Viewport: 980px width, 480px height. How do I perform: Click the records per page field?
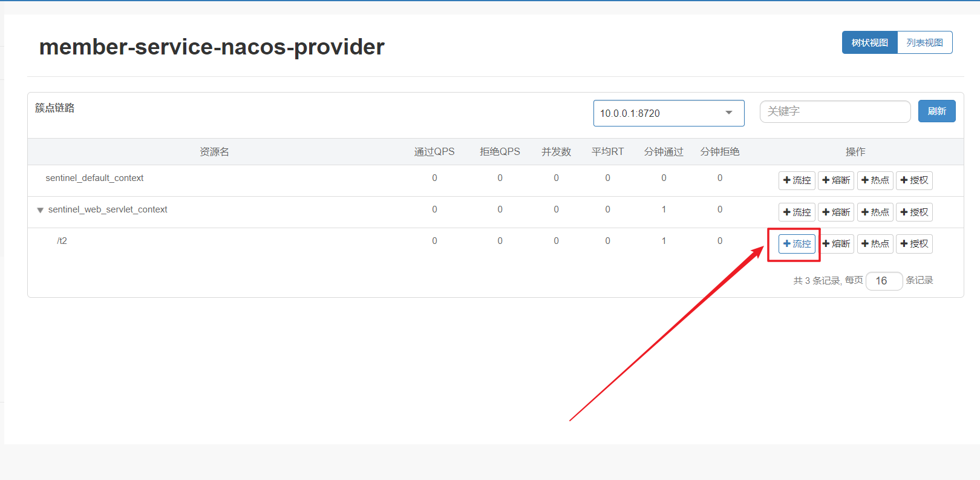point(884,281)
